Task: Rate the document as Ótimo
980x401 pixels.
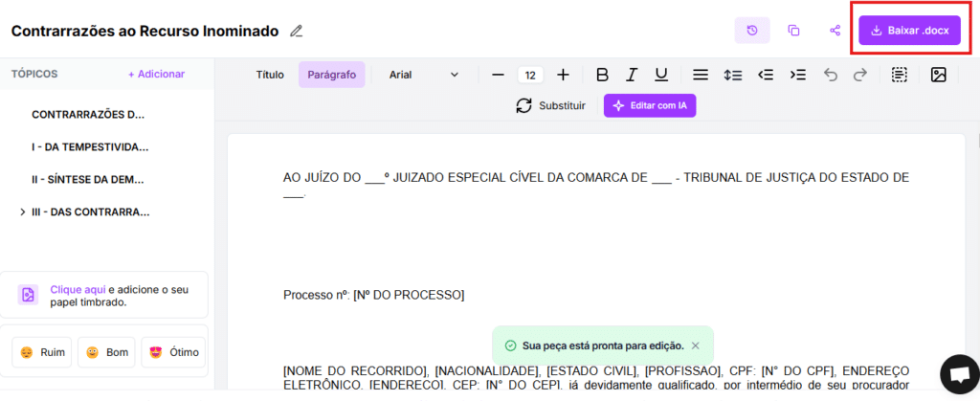Action: tap(174, 352)
